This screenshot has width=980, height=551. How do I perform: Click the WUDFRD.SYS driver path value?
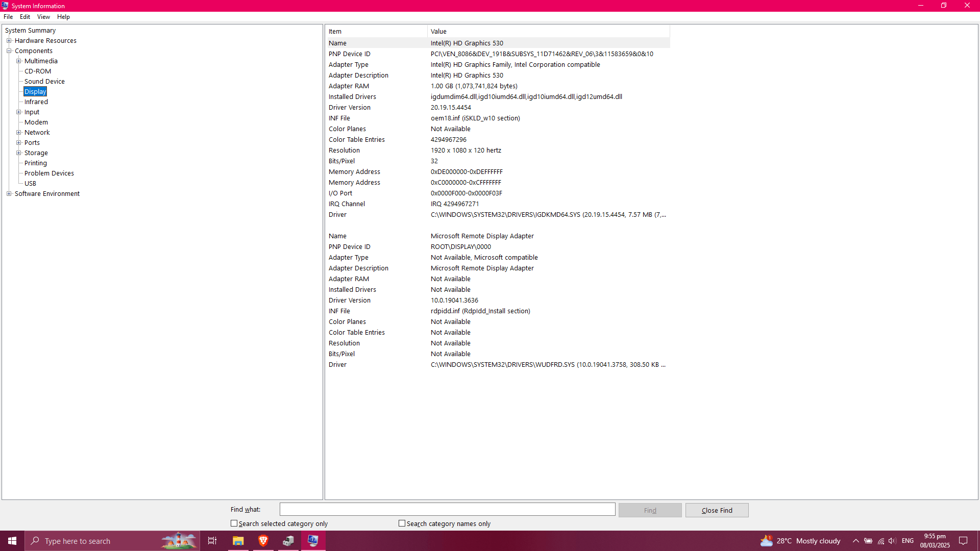pyautogui.click(x=548, y=365)
